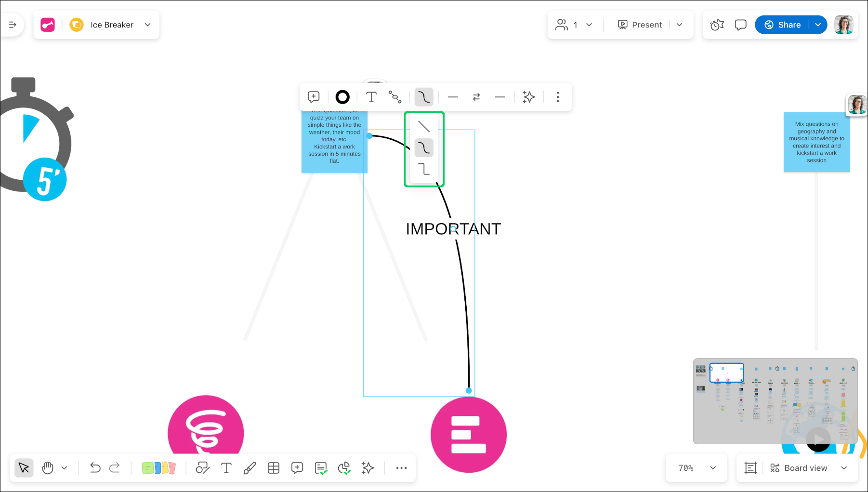Select the Text tool in bottom toolbar
Screen dimensions: 868x492
226,467
